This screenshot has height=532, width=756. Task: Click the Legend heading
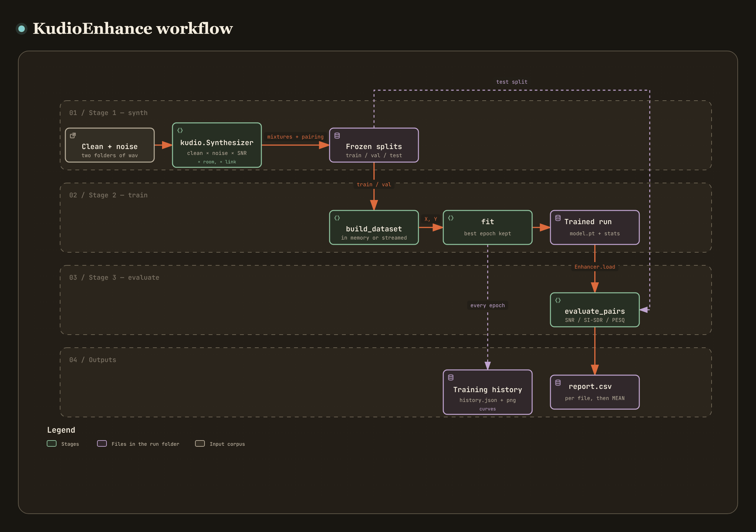pyautogui.click(x=61, y=430)
